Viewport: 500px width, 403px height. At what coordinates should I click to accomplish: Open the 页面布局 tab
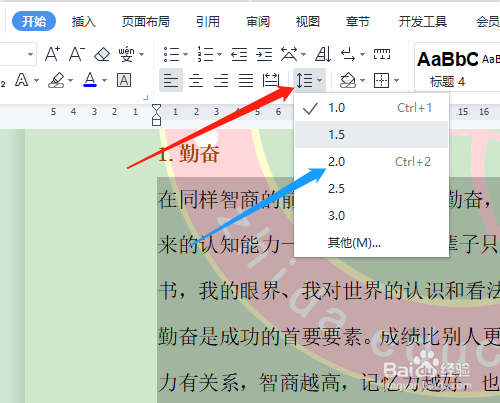(146, 22)
